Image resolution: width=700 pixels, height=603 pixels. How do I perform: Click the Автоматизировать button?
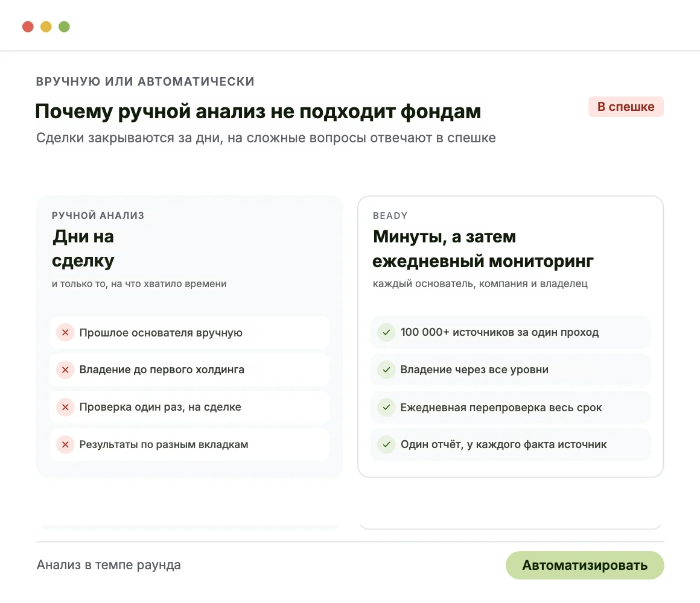[x=585, y=565]
